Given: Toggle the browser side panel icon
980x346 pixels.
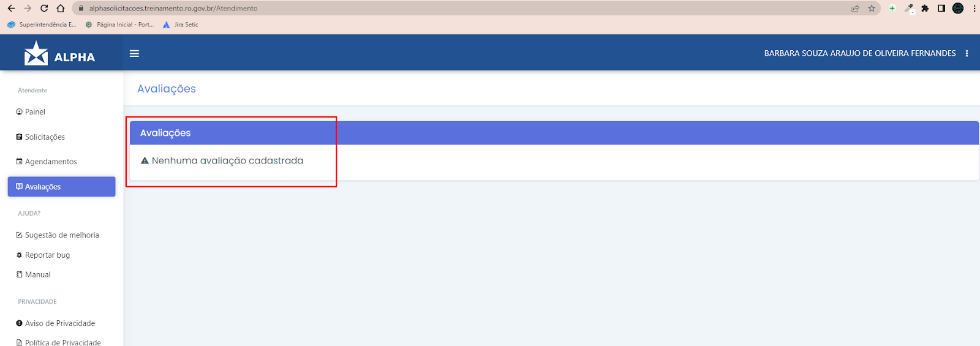Looking at the screenshot, I should point(941,9).
